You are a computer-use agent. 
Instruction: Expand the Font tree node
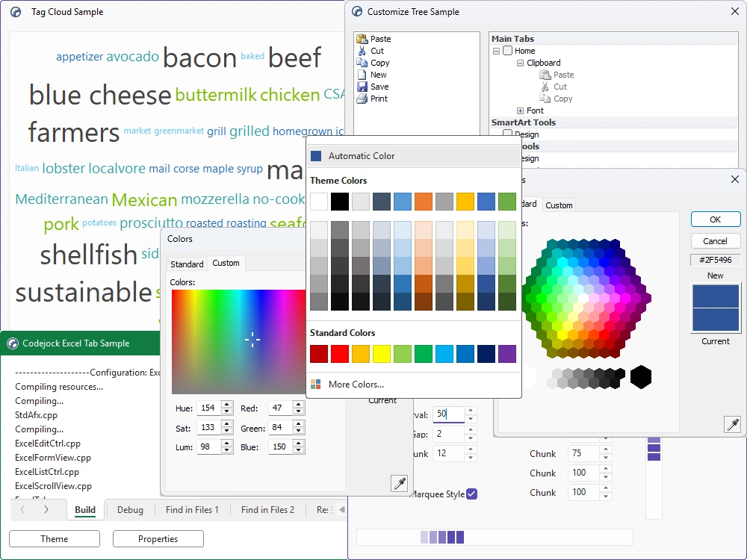click(x=520, y=111)
